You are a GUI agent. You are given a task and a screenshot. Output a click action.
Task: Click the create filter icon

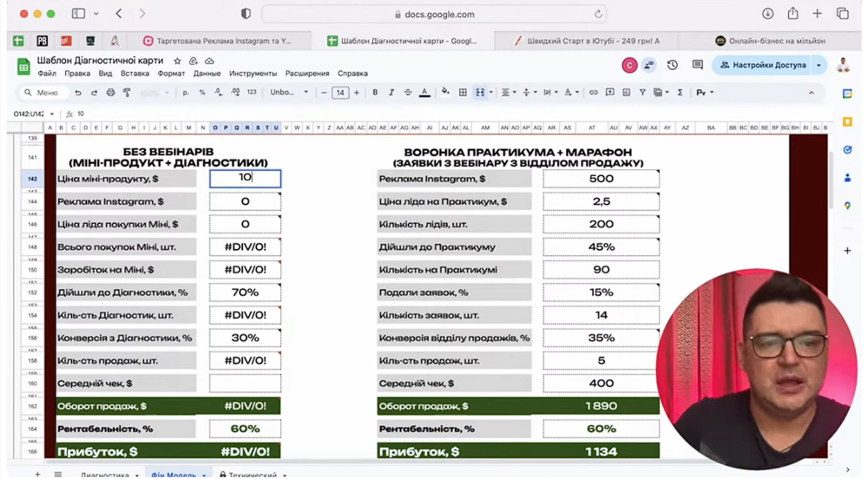[x=642, y=93]
